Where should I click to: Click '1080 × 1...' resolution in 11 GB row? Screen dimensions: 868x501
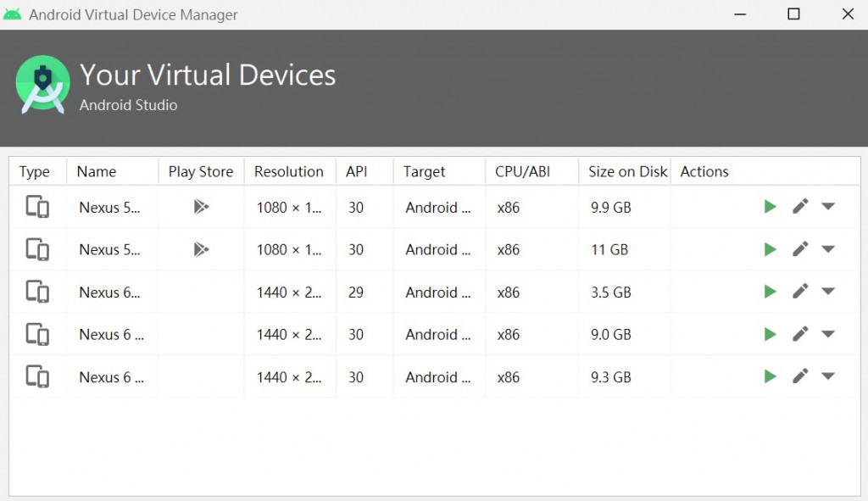pos(289,250)
